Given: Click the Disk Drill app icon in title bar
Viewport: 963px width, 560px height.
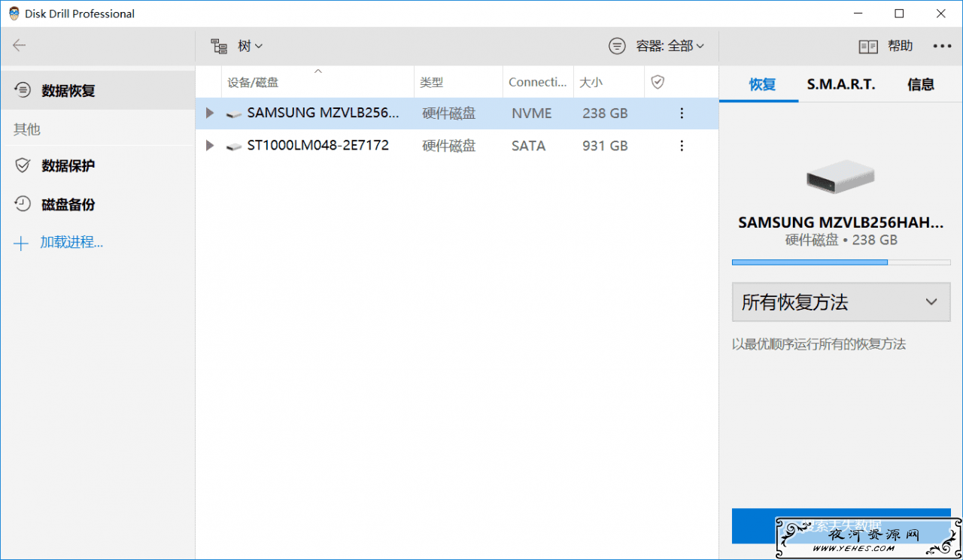Looking at the screenshot, I should (x=14, y=14).
